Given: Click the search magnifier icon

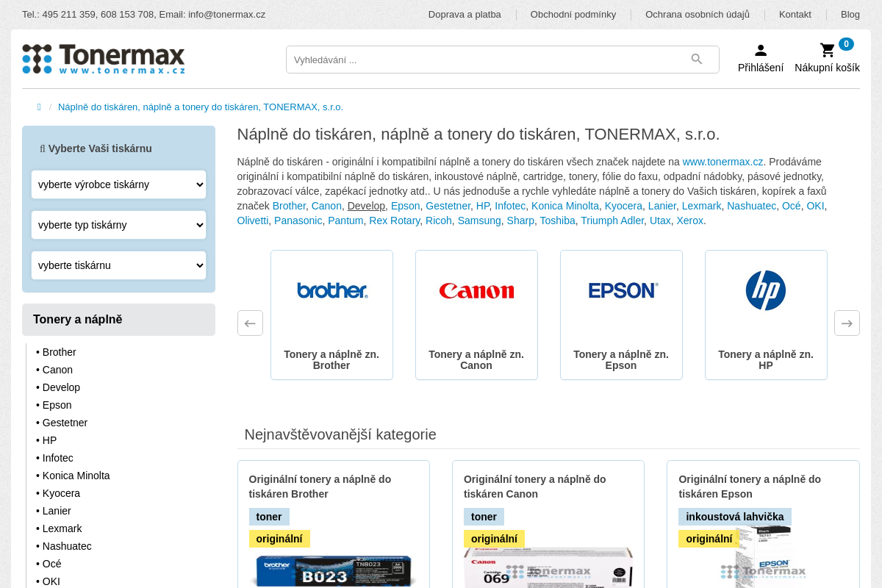Looking at the screenshot, I should pyautogui.click(x=697, y=60).
